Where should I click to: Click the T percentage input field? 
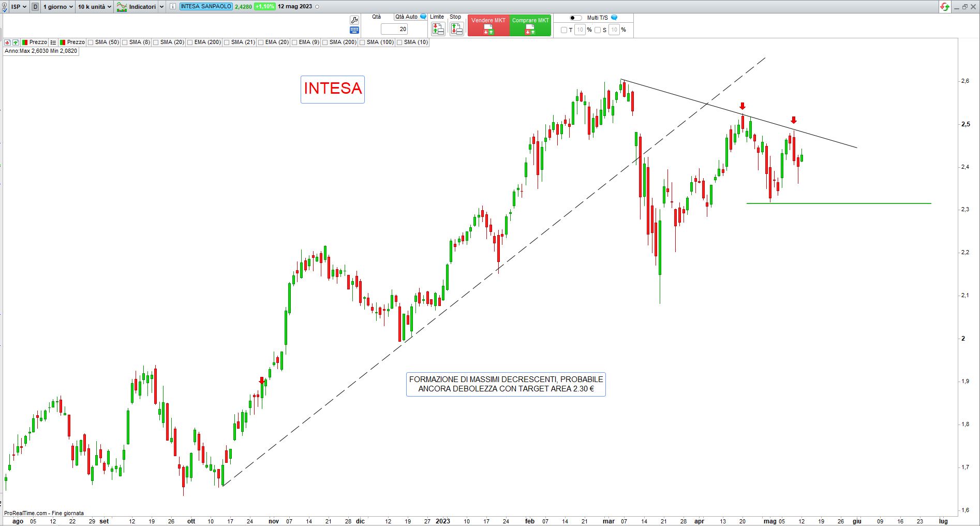(580, 30)
